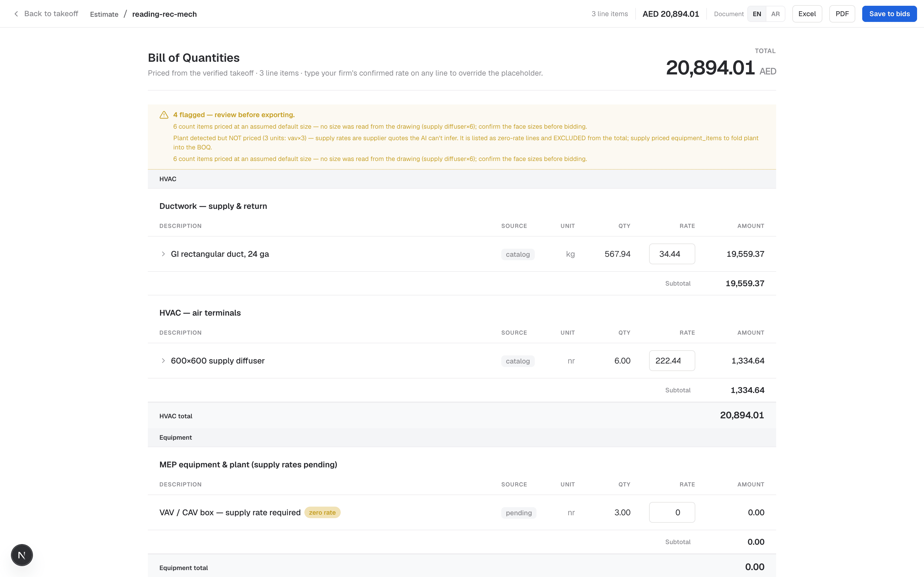Click the zero rate badge
The width and height of the screenshot is (924, 577).
coord(322,512)
